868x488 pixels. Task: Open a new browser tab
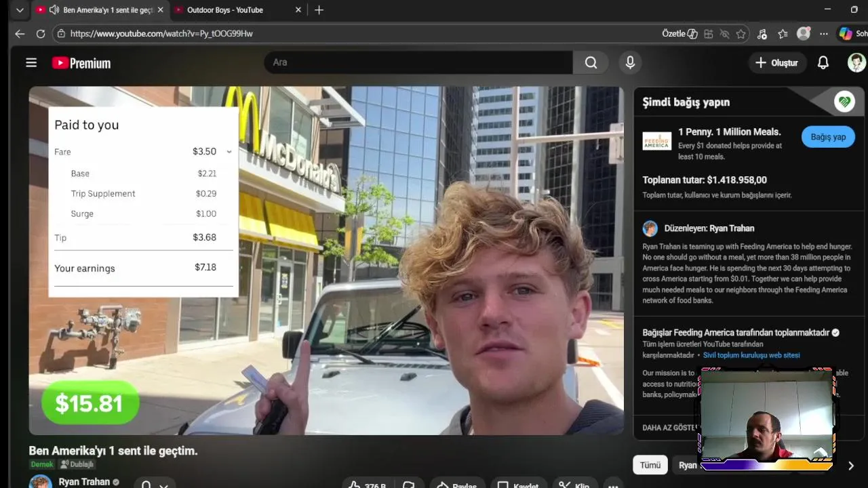pos(319,10)
